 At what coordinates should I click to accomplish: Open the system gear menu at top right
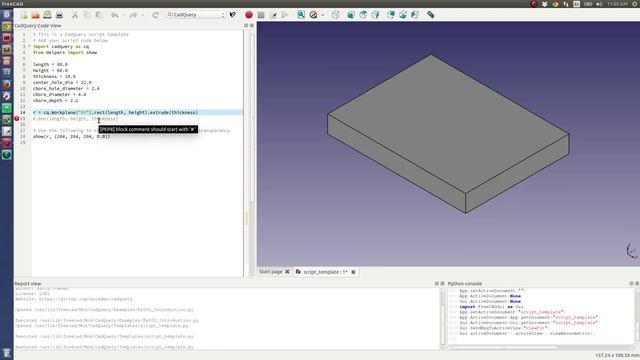635,4
